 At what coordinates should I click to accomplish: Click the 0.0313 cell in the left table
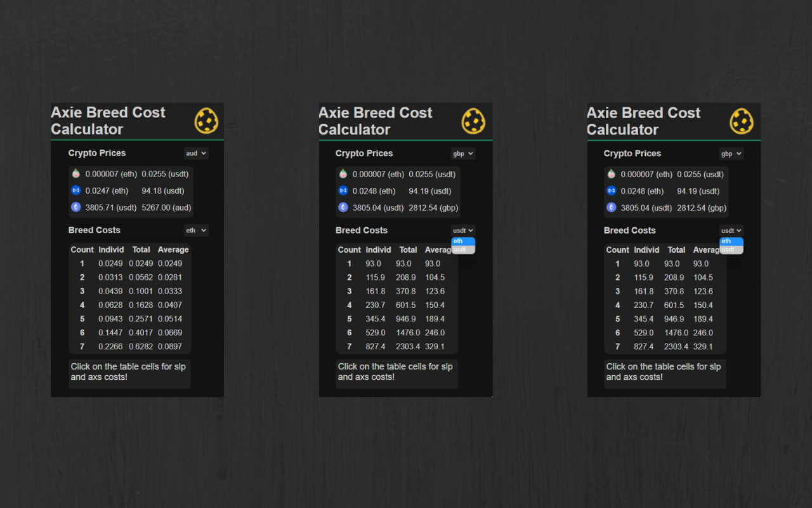click(x=110, y=277)
